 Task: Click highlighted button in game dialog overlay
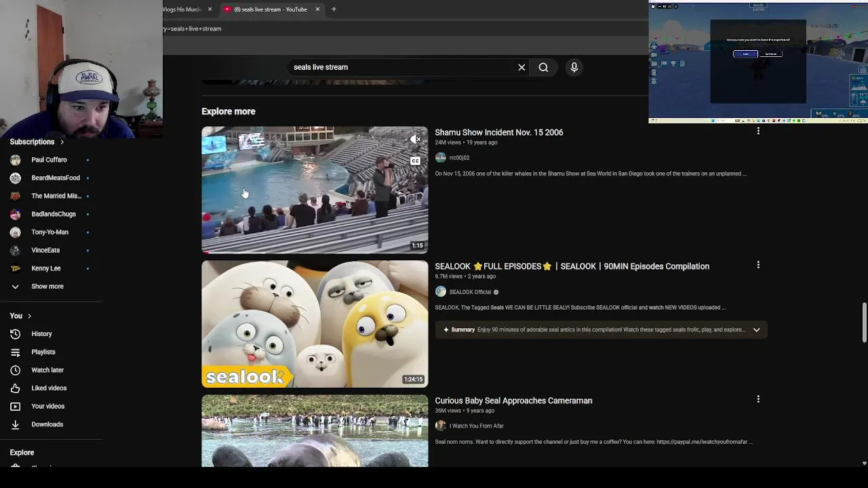click(x=745, y=54)
